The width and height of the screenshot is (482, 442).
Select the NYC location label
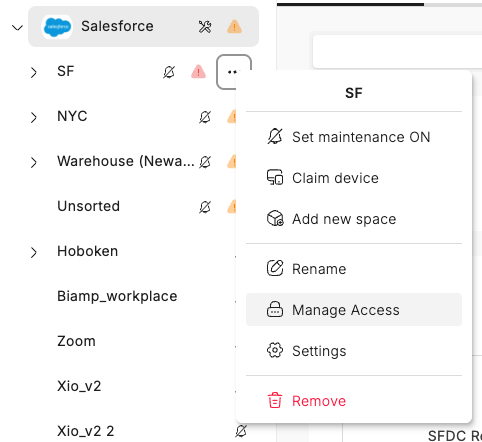tap(72, 116)
